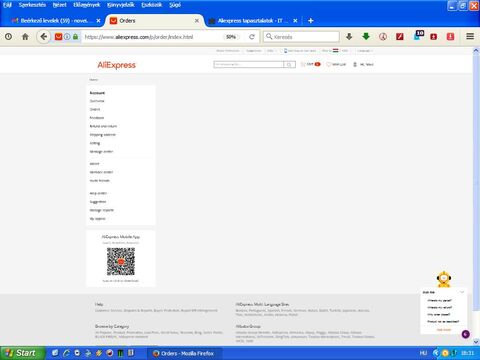
Task: Click the Home breadcrumb link
Action: point(94,80)
